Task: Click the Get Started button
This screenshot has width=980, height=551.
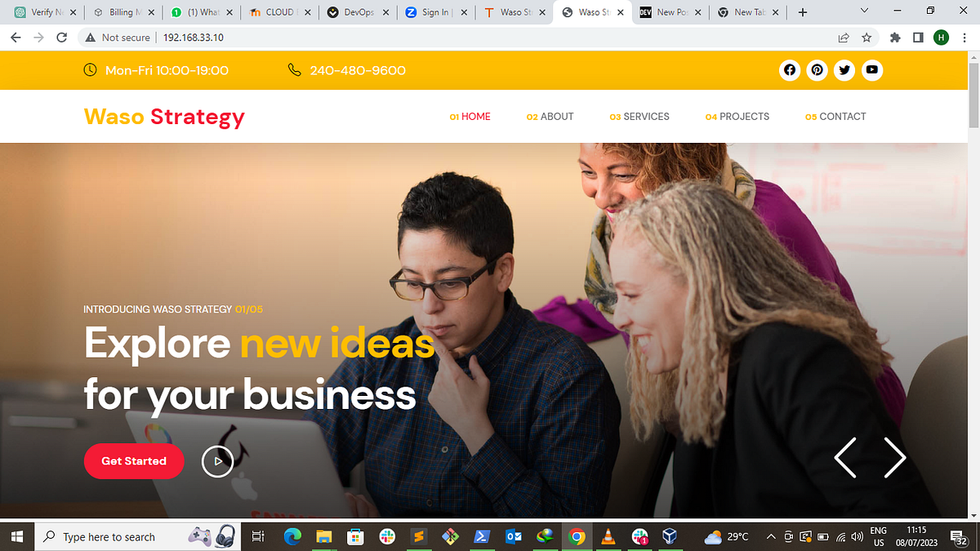Action: click(x=134, y=461)
